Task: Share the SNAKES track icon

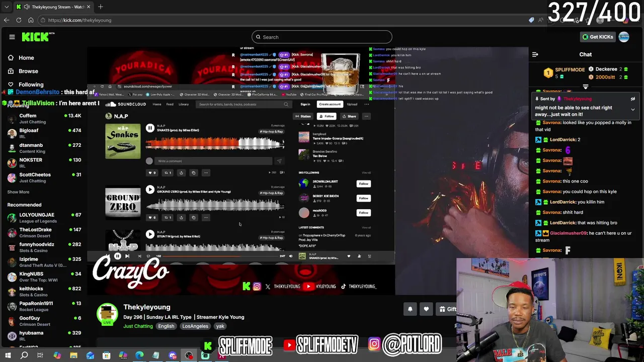Action: (181, 172)
